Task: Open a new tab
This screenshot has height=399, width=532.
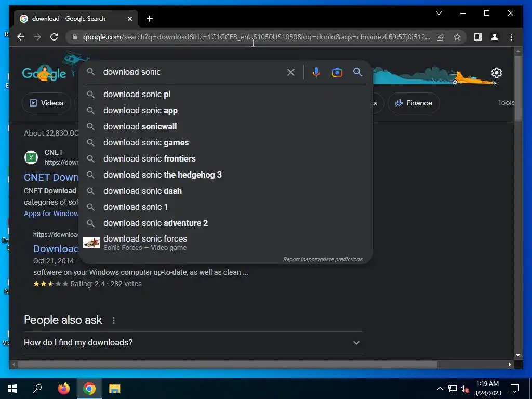Action: pyautogui.click(x=150, y=19)
